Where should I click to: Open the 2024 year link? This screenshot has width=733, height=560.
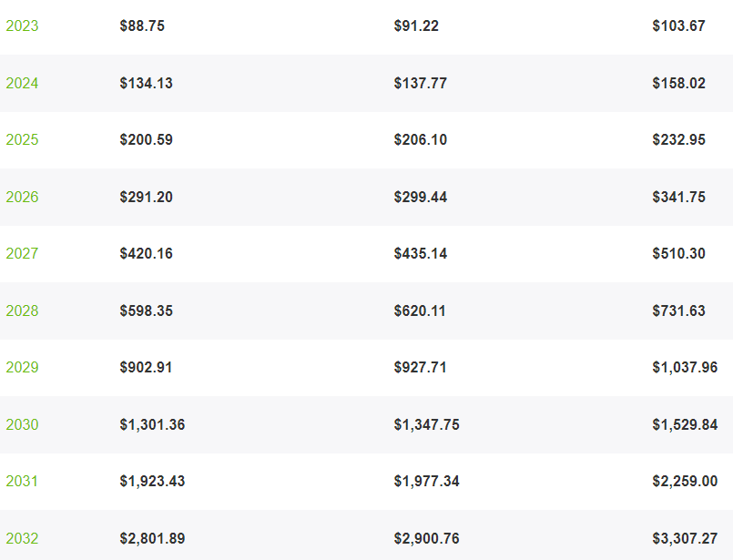(x=22, y=83)
